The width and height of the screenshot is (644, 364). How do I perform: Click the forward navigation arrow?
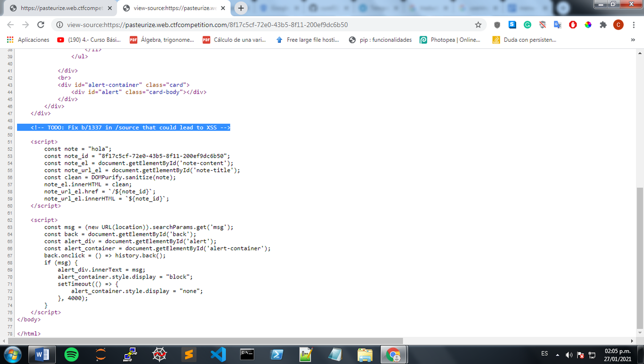pos(25,25)
